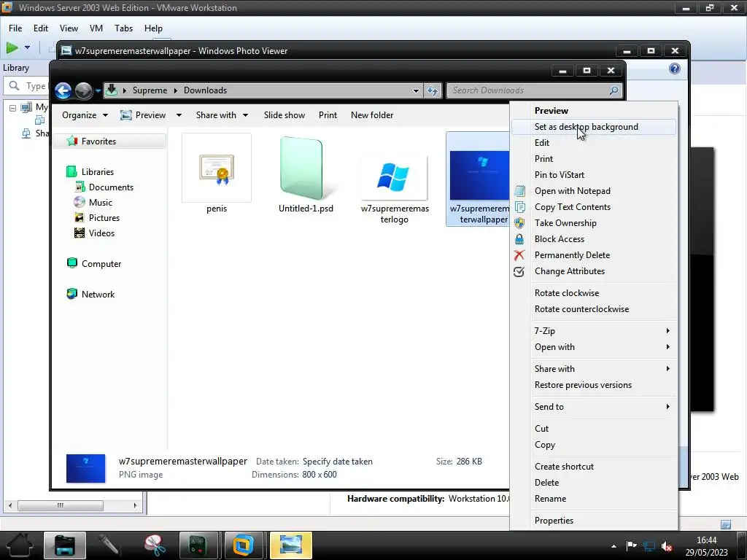Click the muted volume tray icon

(x=667, y=546)
